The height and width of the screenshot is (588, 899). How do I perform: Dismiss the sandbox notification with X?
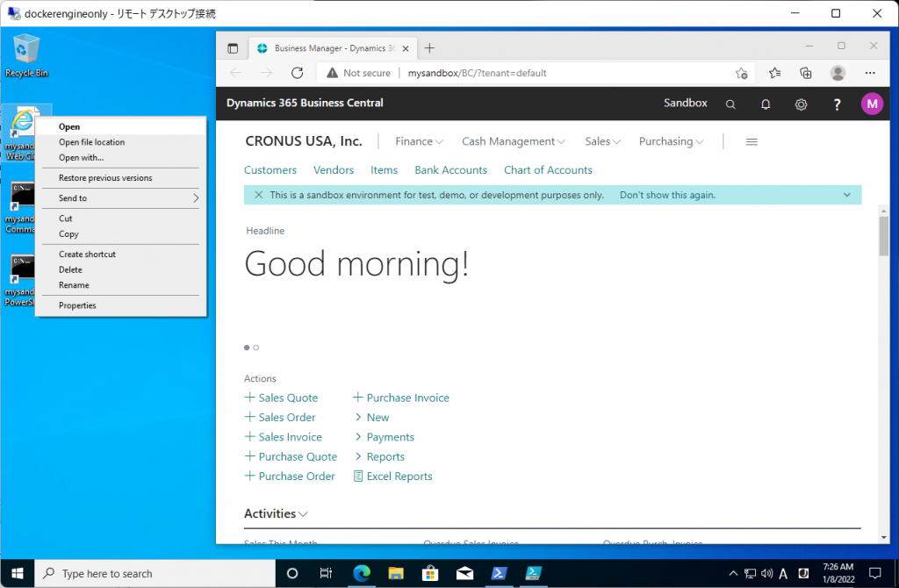pos(259,195)
